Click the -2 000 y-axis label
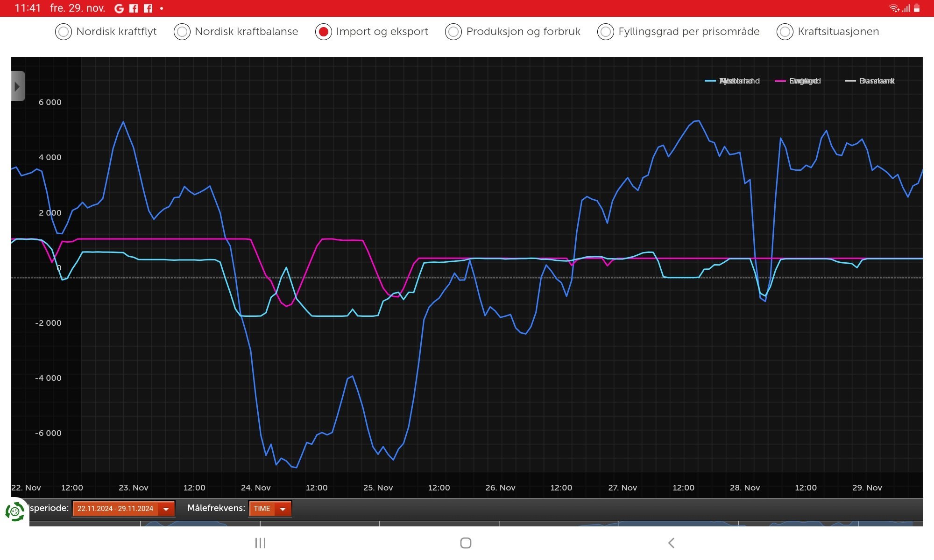 pos(48,323)
